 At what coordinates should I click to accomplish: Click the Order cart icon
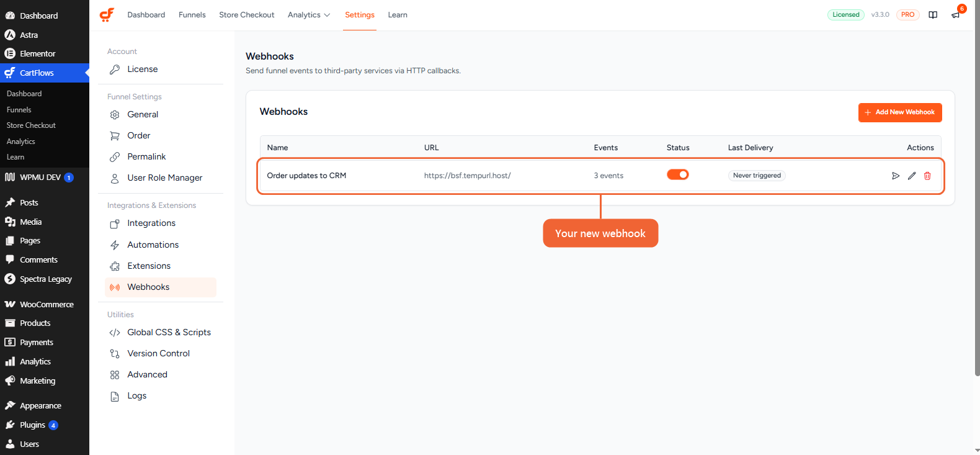click(115, 136)
